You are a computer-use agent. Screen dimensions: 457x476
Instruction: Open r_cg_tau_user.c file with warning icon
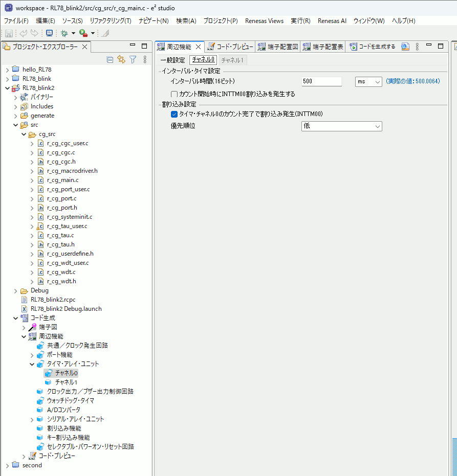67,226
